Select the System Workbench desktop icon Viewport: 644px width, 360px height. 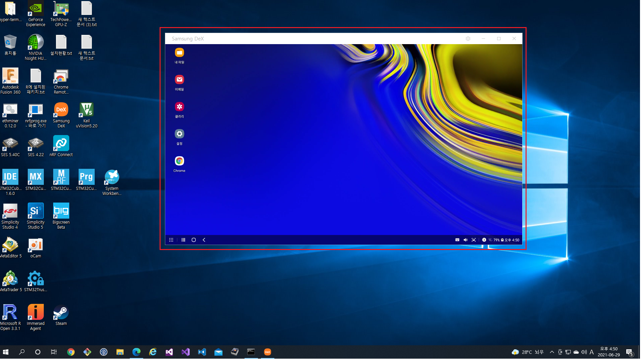click(x=112, y=183)
